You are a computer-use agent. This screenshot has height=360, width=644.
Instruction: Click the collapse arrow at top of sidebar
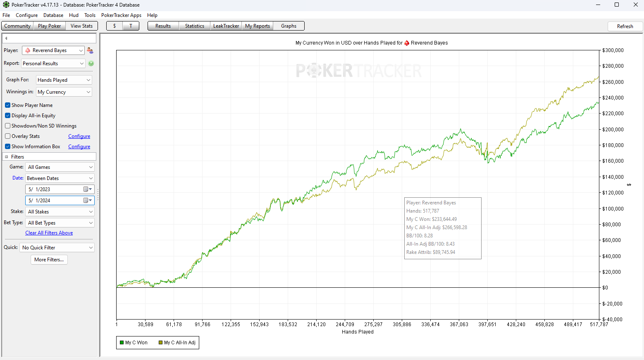coord(6,38)
